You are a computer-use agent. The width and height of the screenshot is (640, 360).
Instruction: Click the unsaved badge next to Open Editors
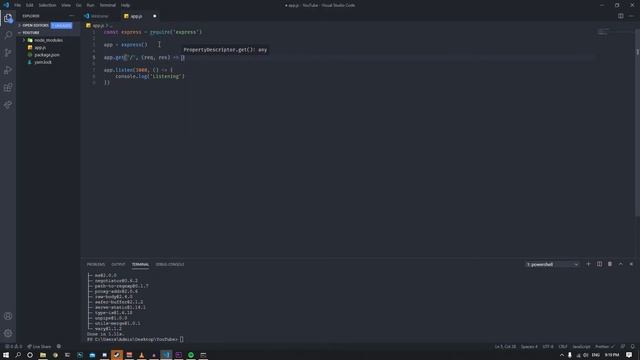(62, 25)
